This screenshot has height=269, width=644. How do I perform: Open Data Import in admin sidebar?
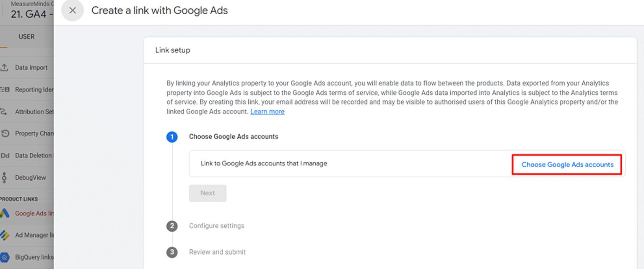[31, 68]
